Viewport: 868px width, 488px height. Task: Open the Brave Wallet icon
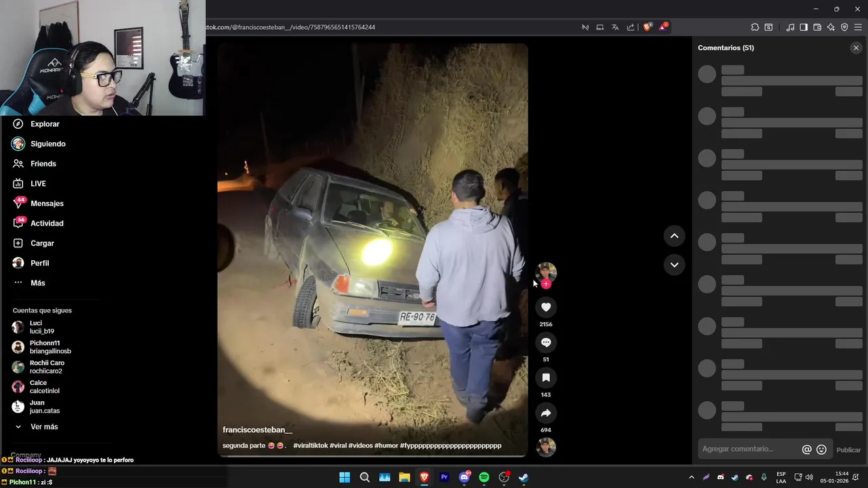pyautogui.click(x=817, y=27)
